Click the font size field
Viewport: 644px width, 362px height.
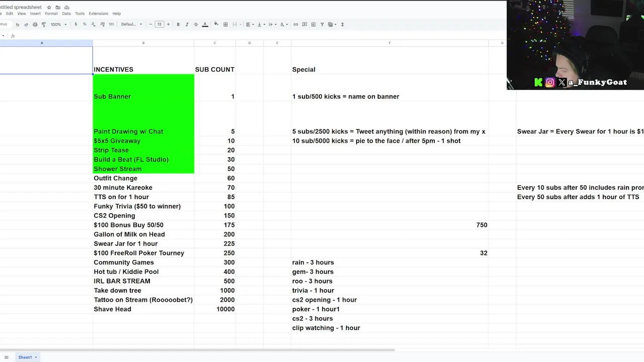click(x=159, y=24)
